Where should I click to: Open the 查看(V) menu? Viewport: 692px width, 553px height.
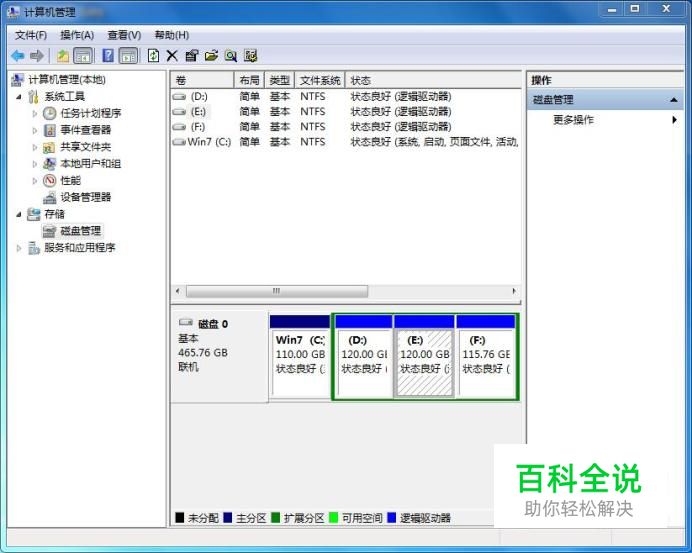point(124,35)
